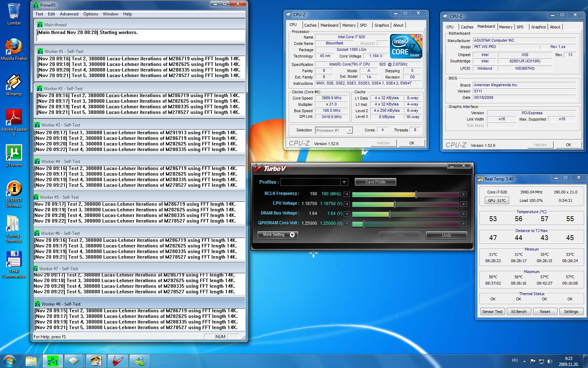Screen dimensions: 588x368
Task: Click the Worker #1 Self-Test window icon
Action: (x=40, y=51)
